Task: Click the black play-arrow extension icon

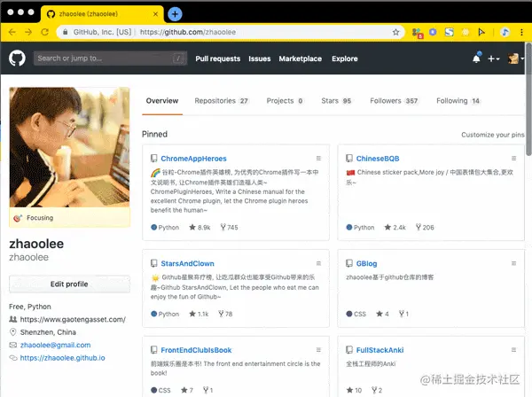Action: [481, 32]
